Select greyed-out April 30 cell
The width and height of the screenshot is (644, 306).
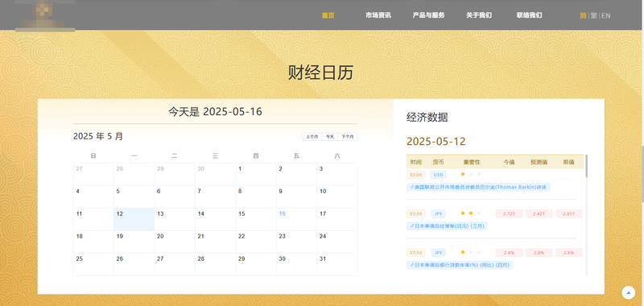(x=215, y=174)
